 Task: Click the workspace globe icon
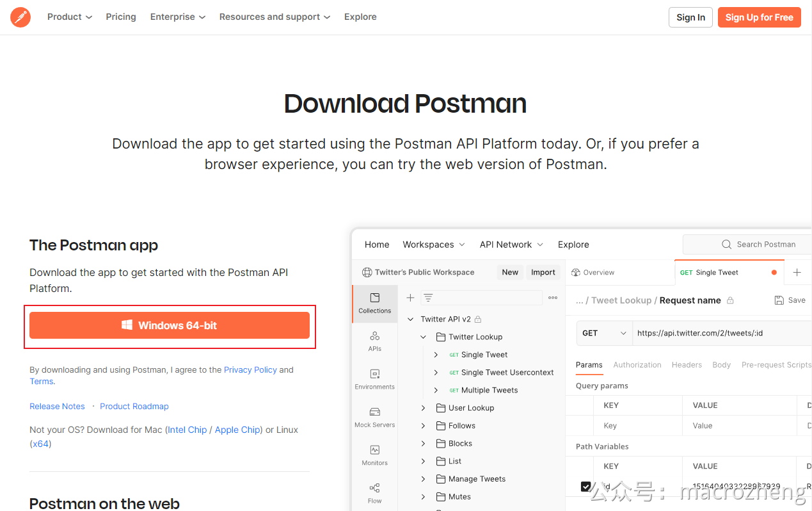pyautogui.click(x=367, y=272)
